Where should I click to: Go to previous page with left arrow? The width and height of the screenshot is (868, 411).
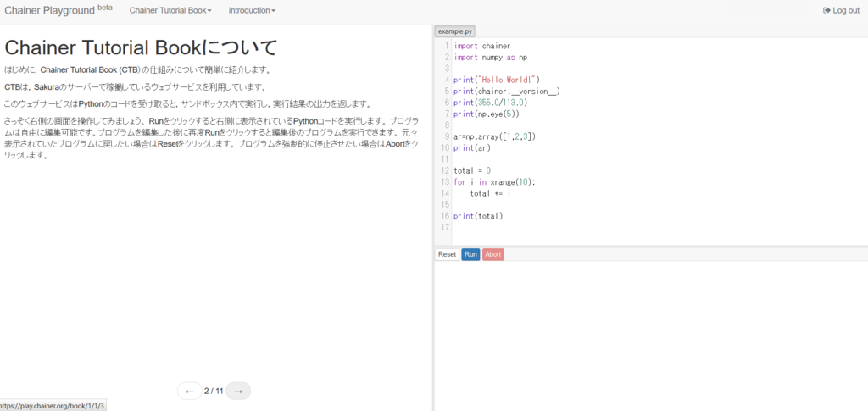(189, 392)
